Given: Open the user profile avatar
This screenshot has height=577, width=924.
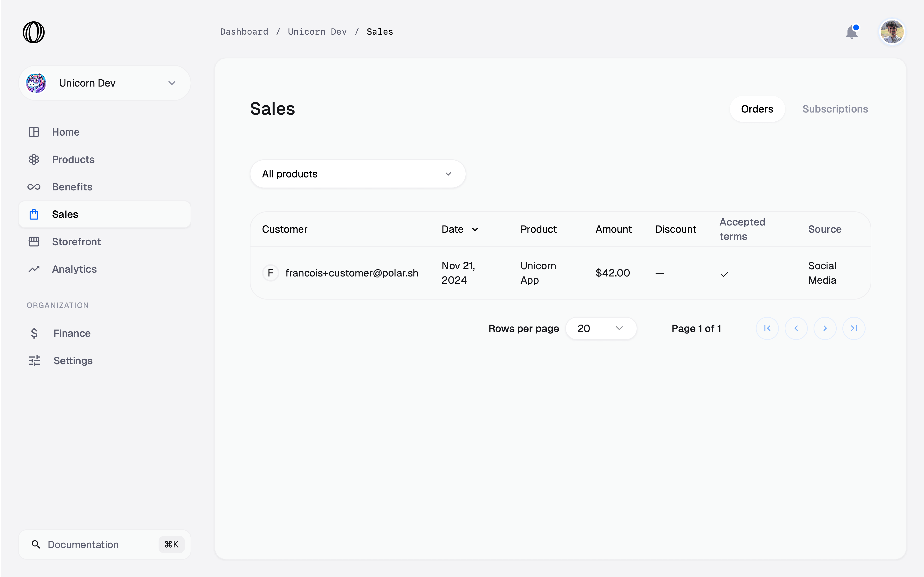Looking at the screenshot, I should 892,32.
